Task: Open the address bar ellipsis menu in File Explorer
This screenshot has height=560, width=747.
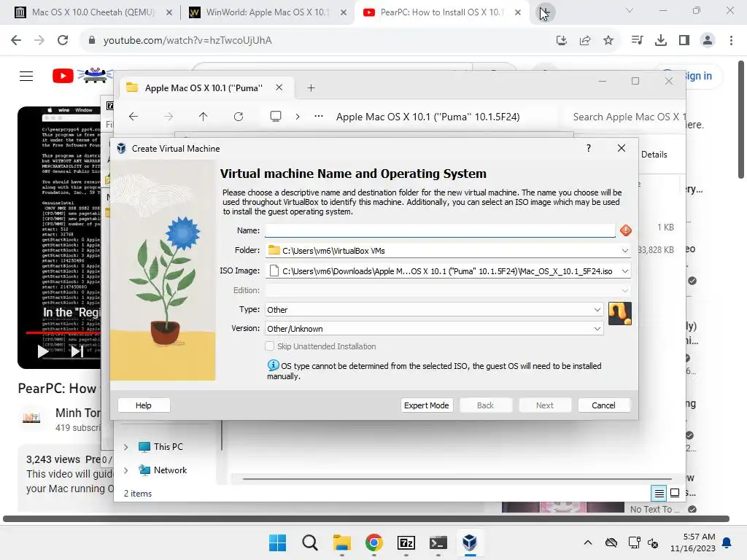Action: [319, 116]
